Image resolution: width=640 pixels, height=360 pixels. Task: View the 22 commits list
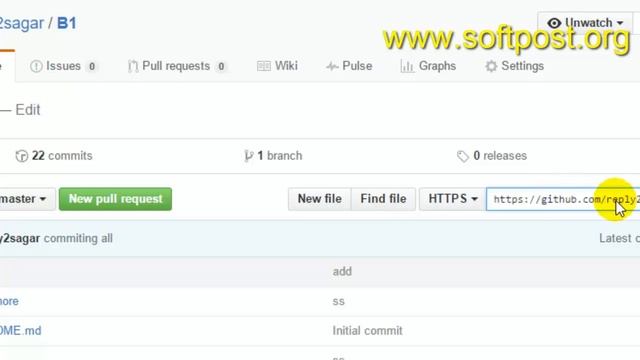[54, 156]
